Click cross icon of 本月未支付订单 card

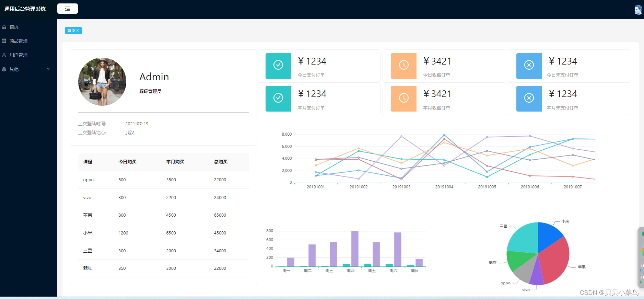(x=529, y=98)
